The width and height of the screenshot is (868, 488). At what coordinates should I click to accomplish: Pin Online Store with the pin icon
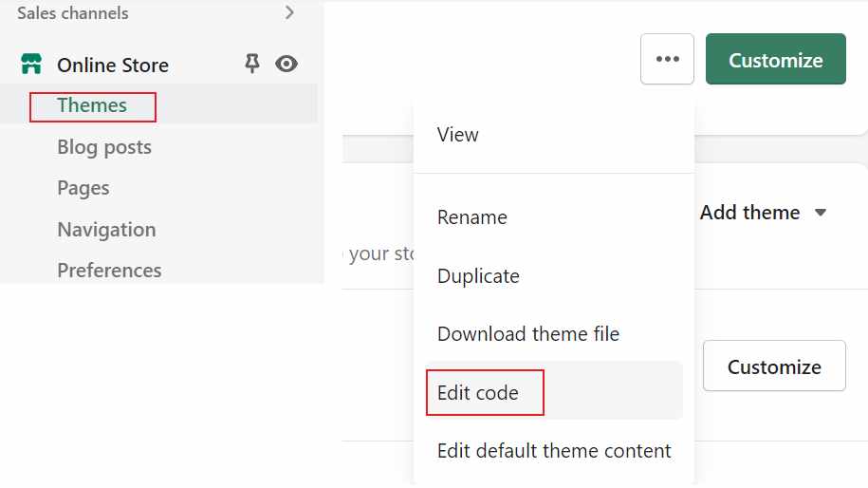(252, 64)
